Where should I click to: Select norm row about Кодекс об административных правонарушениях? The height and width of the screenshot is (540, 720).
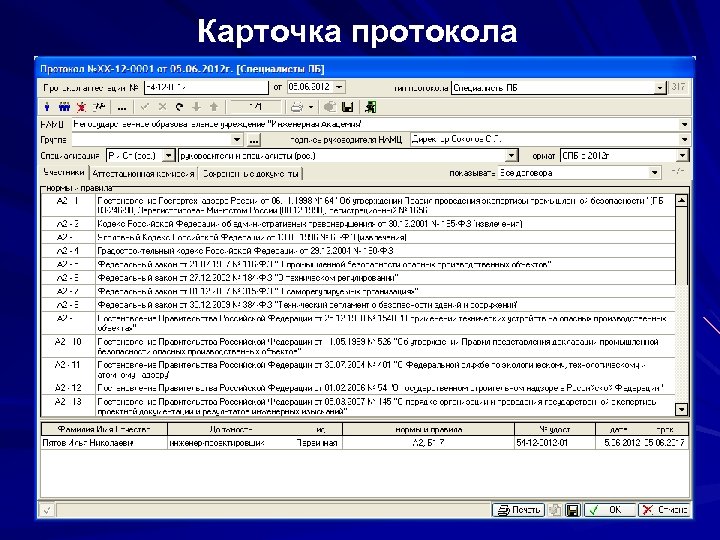(x=358, y=224)
